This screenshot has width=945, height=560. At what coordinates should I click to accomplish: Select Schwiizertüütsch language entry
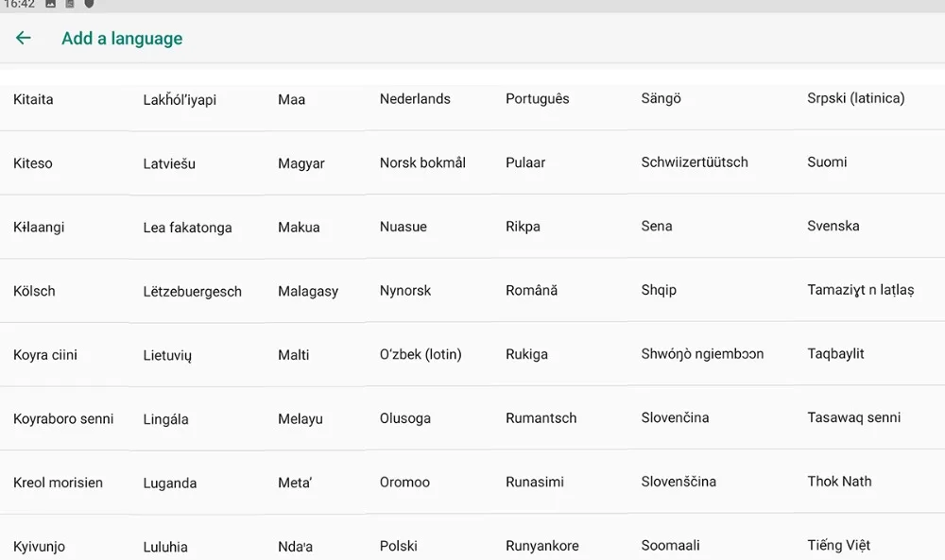pos(695,162)
